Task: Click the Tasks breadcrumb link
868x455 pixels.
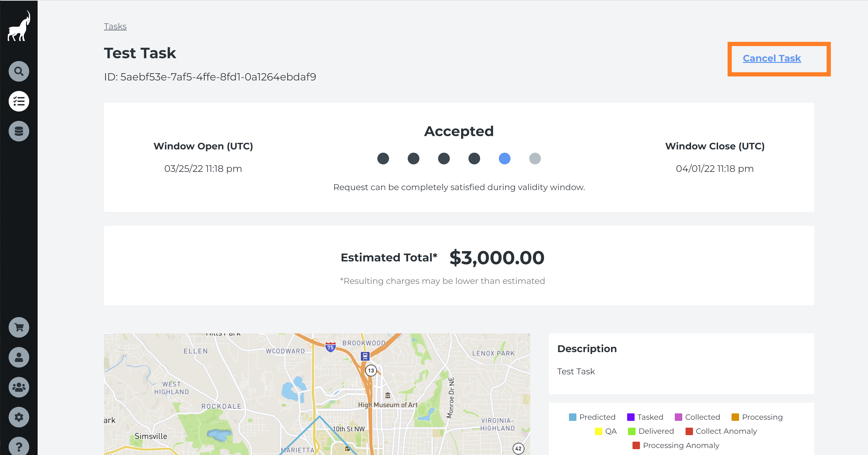Action: pos(115,26)
